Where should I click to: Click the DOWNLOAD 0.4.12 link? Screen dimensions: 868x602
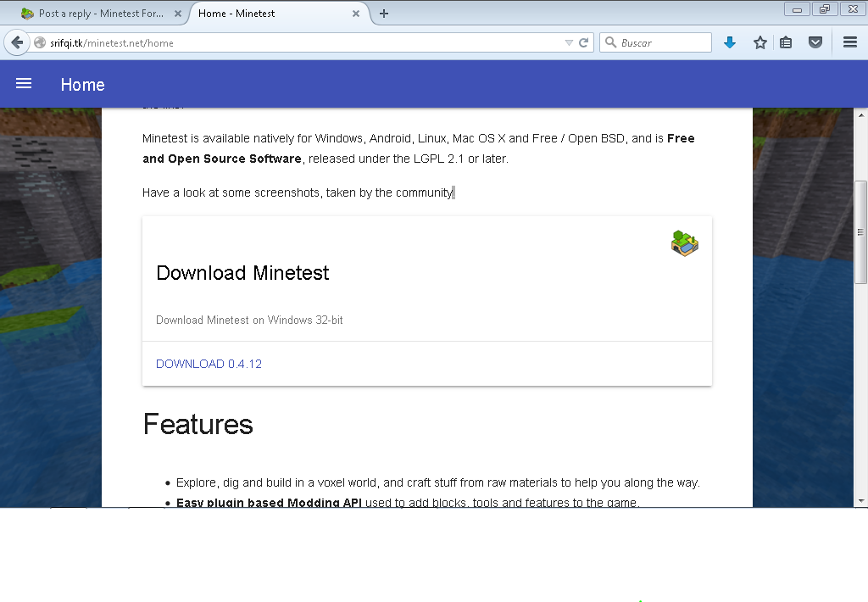click(x=209, y=364)
